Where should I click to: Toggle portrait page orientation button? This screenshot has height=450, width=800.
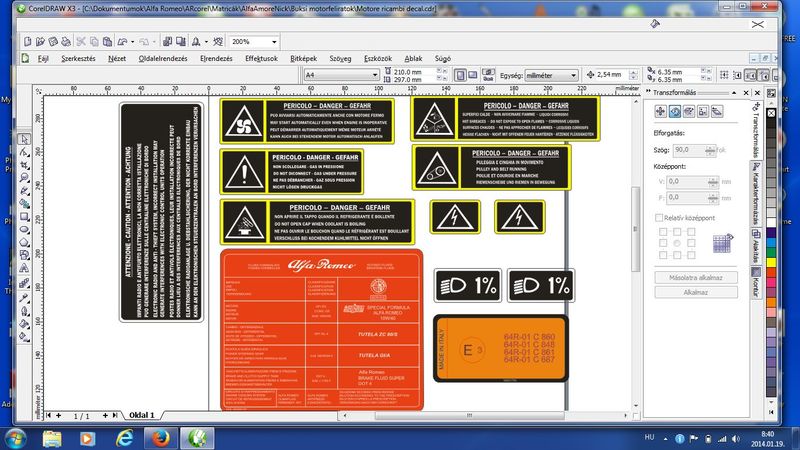460,75
